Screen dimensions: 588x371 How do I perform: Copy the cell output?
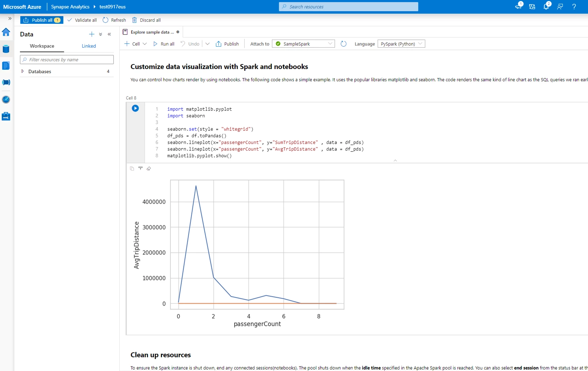point(132,168)
